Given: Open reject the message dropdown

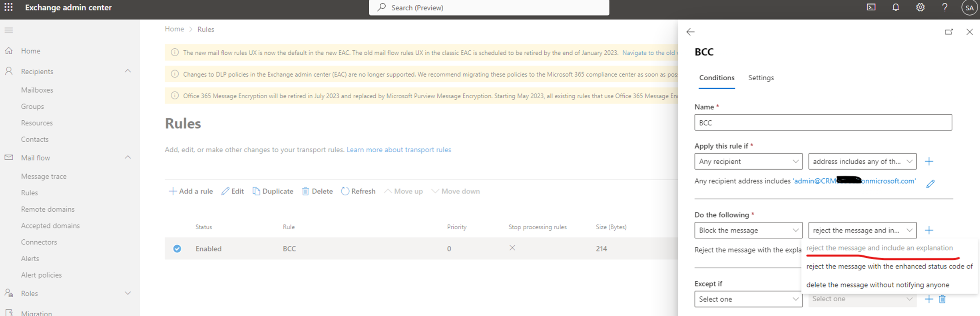Looking at the screenshot, I should (862, 230).
